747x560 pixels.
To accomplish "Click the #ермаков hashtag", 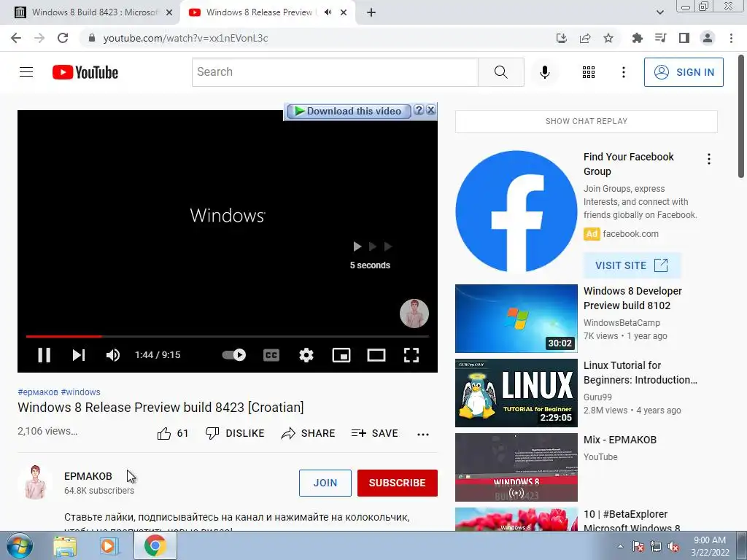I will [x=38, y=392].
